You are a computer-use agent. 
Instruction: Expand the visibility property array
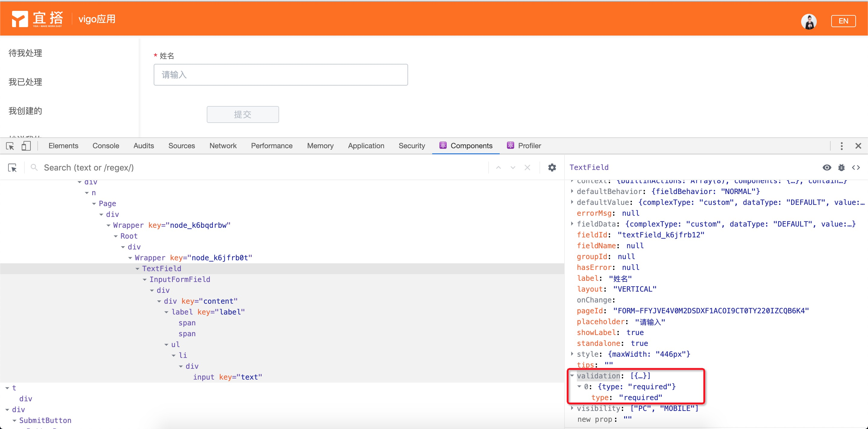click(x=572, y=408)
